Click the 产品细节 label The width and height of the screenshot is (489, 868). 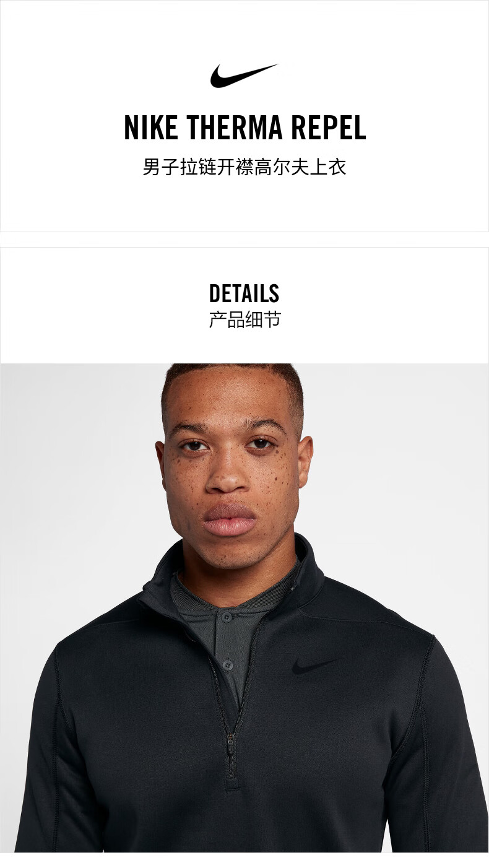(x=244, y=319)
